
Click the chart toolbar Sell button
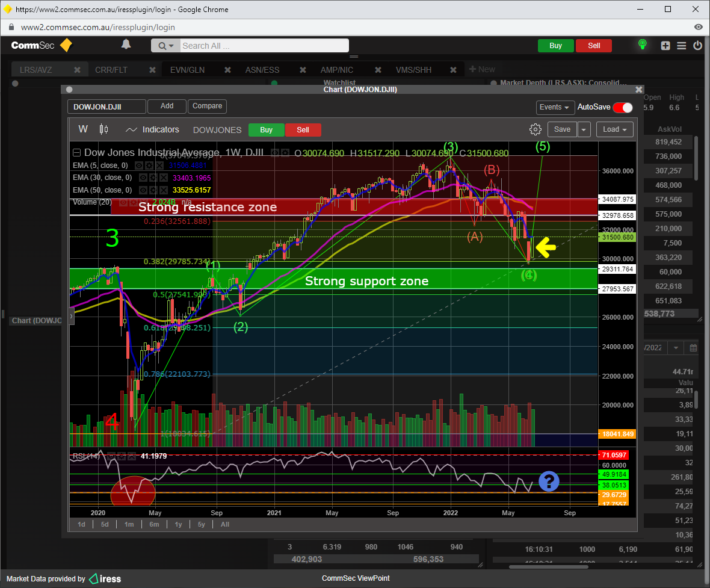303,130
